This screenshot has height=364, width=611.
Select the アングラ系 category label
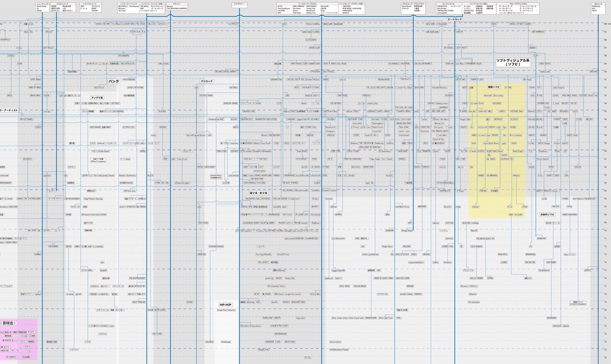pyautogui.click(x=97, y=97)
